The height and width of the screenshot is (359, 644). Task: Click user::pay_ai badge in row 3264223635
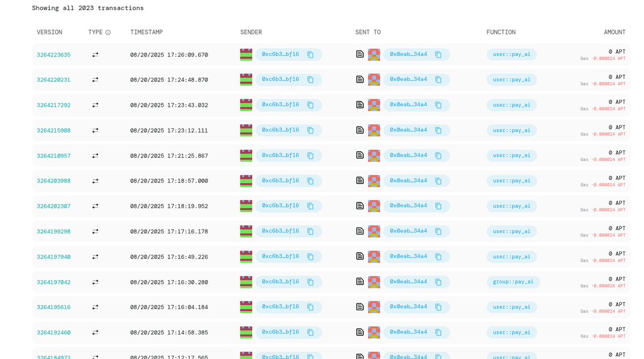pos(512,54)
